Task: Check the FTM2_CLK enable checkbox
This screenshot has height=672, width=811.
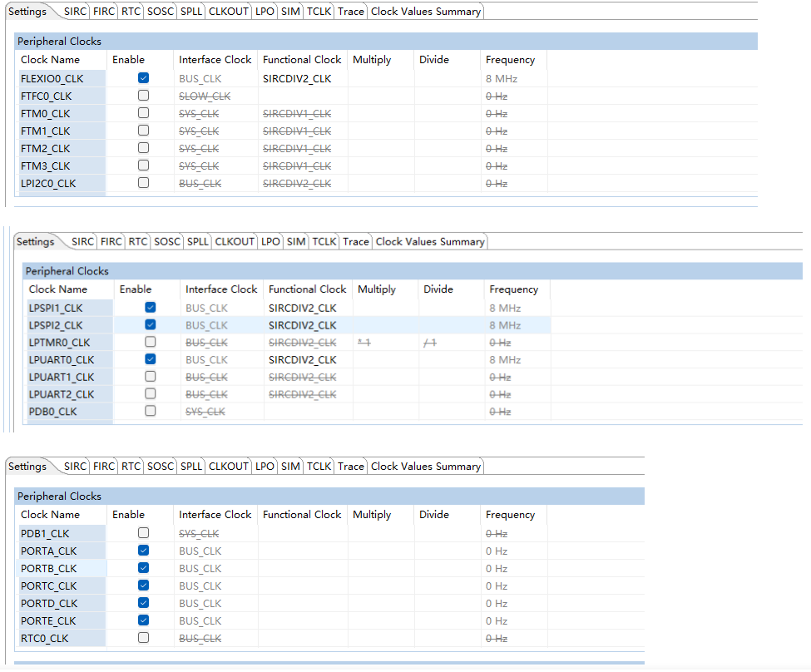Action: coord(143,149)
